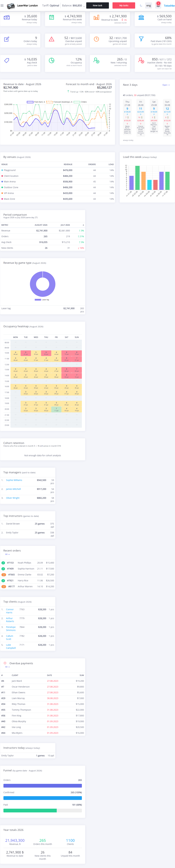Image resolution: width=175 pixels, height=868 pixels.
Task: Click the Revenue this week calendar icon
Action: coord(52,17)
